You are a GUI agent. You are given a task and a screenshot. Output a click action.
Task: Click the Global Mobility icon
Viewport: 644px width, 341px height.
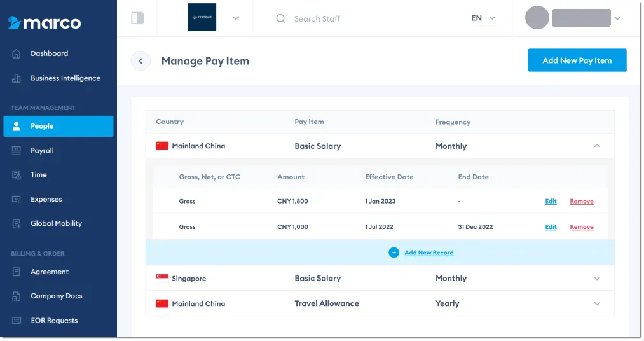click(16, 223)
